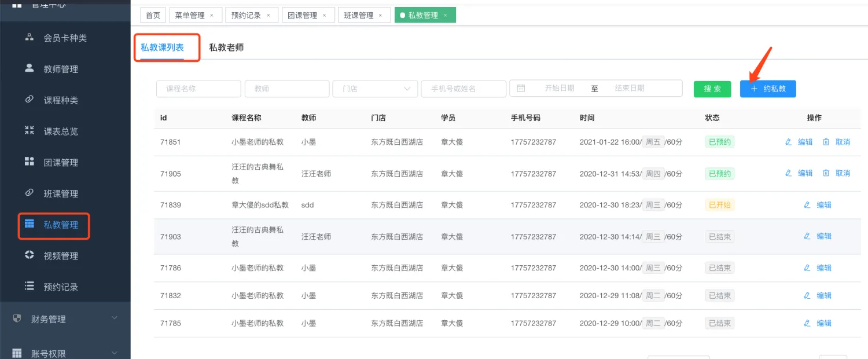
Task: Click the 团课管理 grid icon
Action: tap(30, 162)
